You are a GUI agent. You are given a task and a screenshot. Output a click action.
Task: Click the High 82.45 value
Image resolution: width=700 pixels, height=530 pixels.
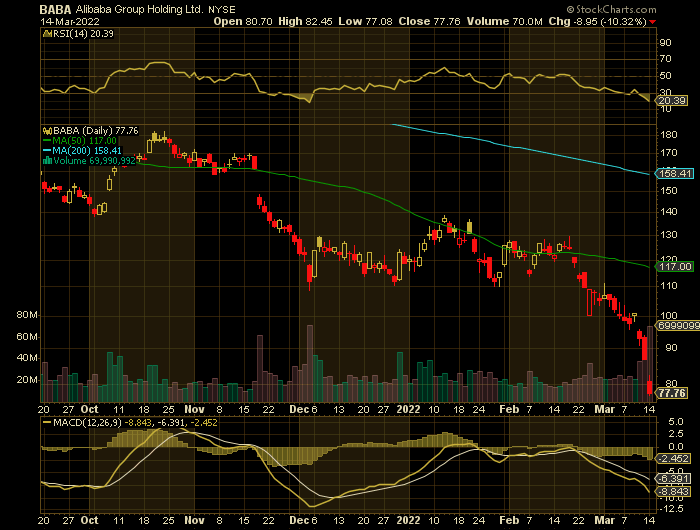(305, 21)
